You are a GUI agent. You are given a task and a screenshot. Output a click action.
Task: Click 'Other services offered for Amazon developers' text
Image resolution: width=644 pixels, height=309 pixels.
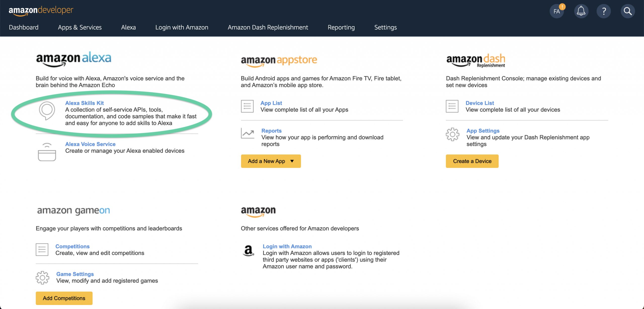(300, 228)
